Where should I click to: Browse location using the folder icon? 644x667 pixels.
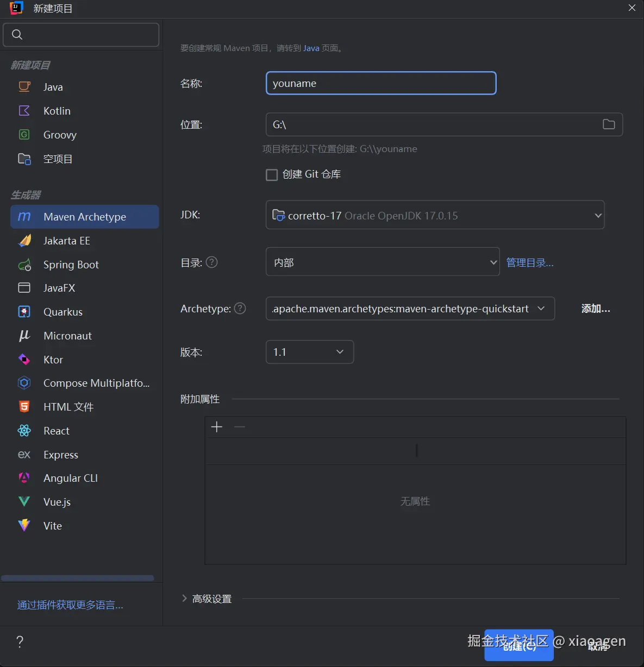pyautogui.click(x=609, y=124)
